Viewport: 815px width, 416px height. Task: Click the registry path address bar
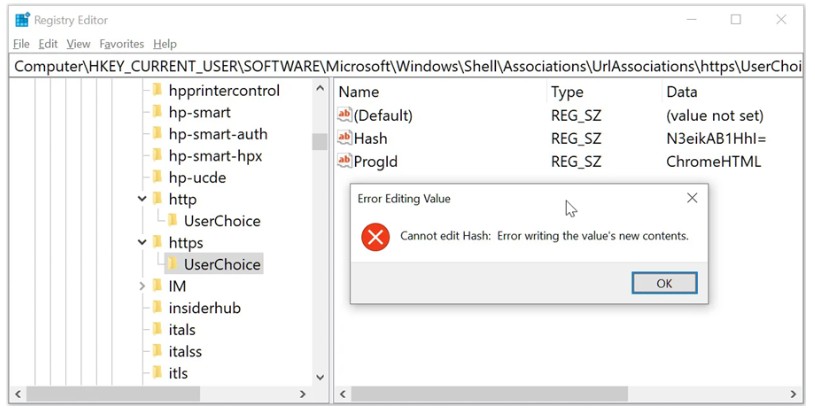click(x=400, y=66)
